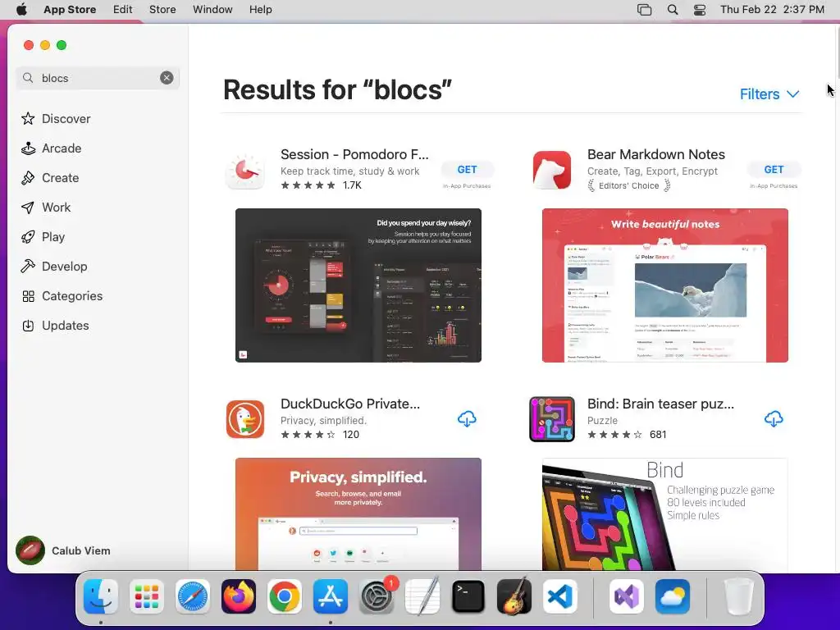This screenshot has height=630, width=840.
Task: Open the Discover section
Action: 56,119
